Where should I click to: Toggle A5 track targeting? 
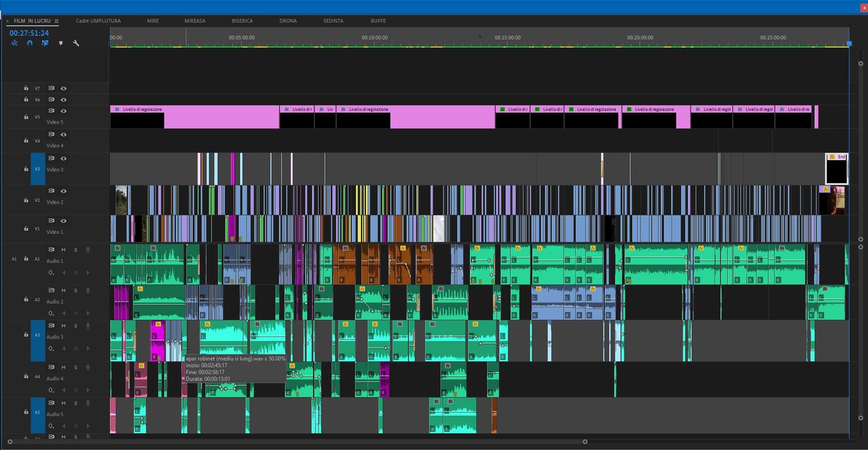(x=38, y=415)
